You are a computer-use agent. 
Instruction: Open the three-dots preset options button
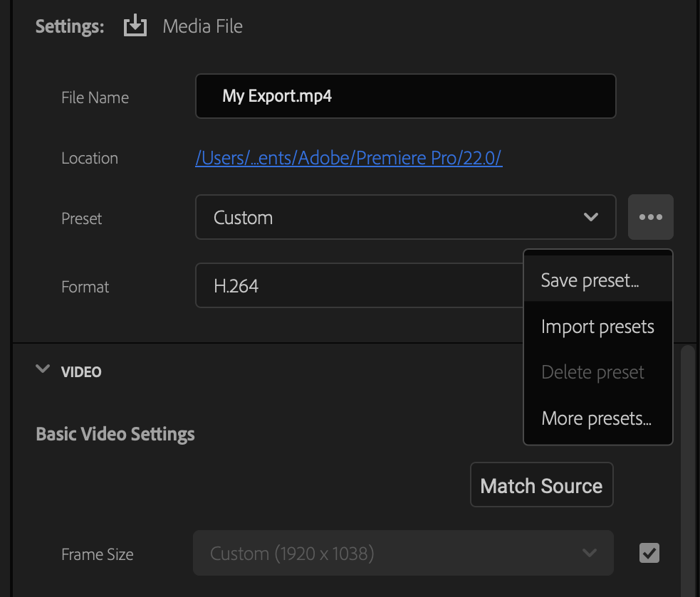[x=650, y=217]
